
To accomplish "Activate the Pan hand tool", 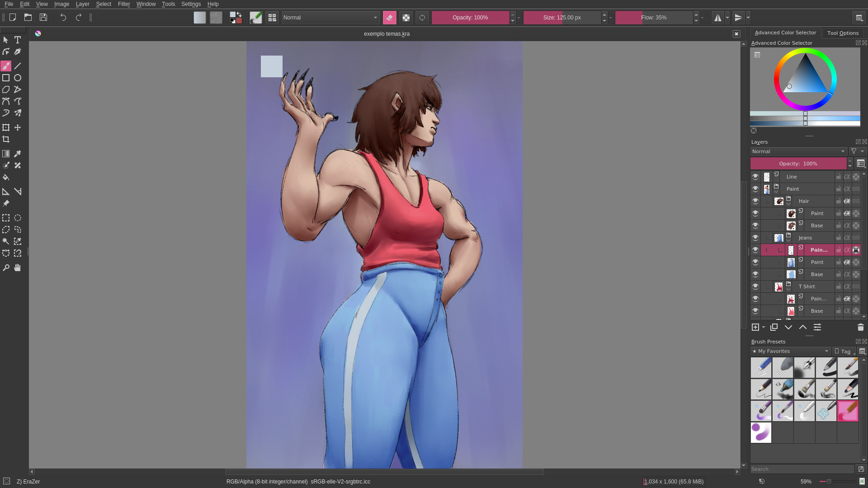I will point(18,267).
